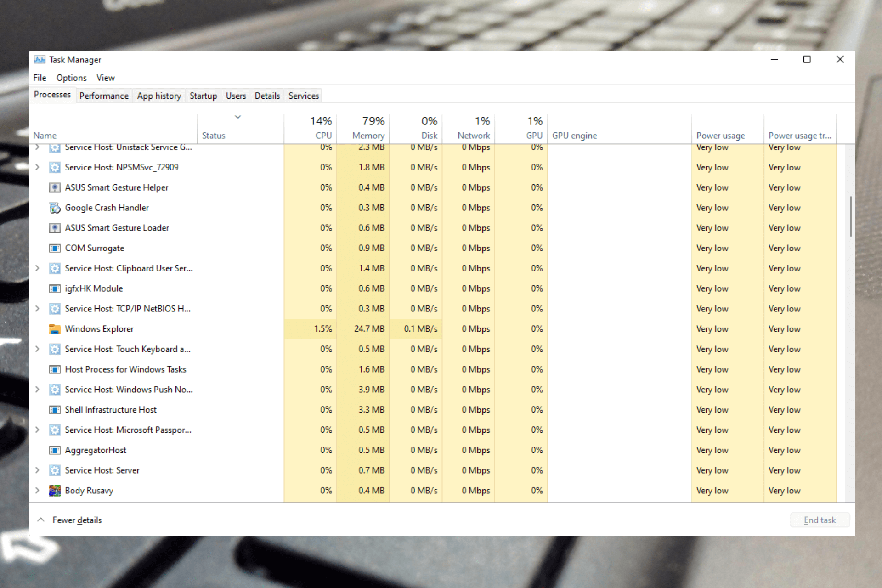The height and width of the screenshot is (588, 882).
Task: Open the App history tab
Action: point(158,96)
